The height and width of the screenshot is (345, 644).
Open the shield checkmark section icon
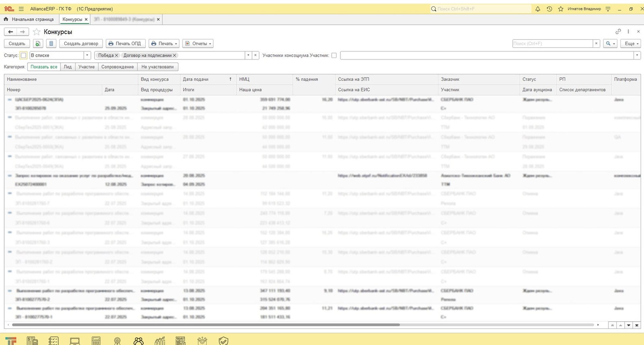pyautogui.click(x=223, y=341)
